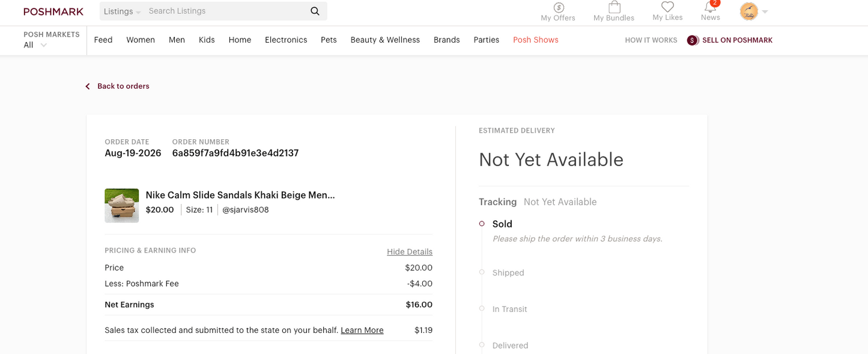Open the Brands menu
Screen dimensions: 868x354
(x=447, y=40)
